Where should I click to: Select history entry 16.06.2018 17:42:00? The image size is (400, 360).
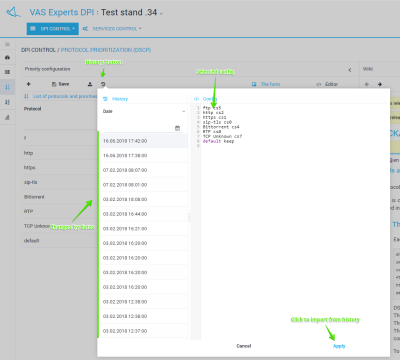point(144,141)
